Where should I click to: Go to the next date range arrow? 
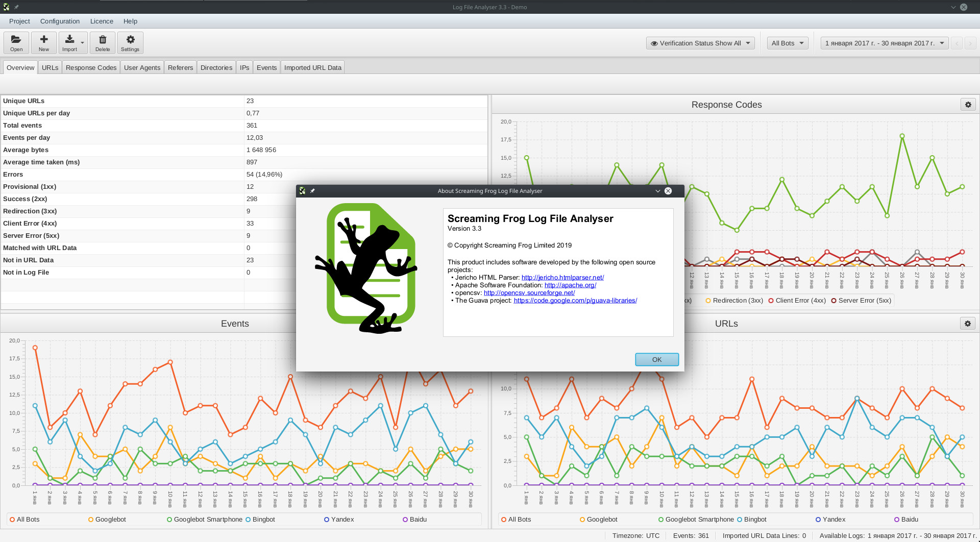[x=970, y=43]
